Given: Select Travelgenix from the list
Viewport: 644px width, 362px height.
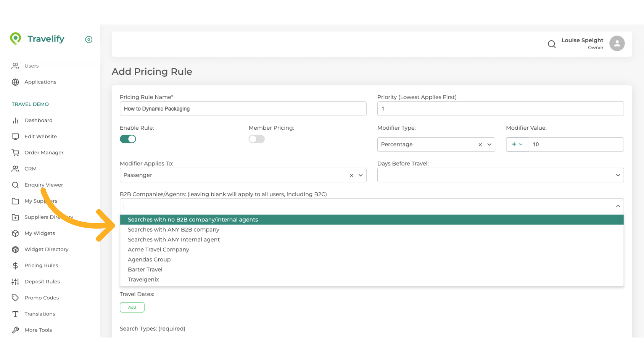Looking at the screenshot, I should 143,280.
